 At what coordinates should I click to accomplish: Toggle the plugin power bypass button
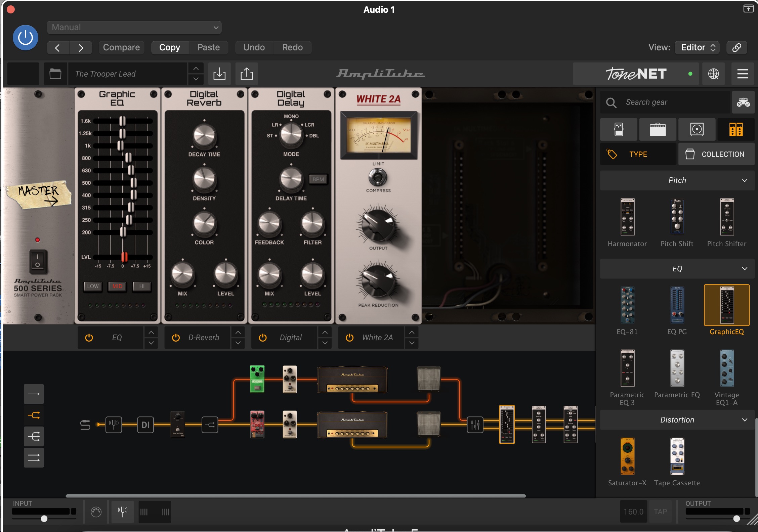[x=26, y=37]
